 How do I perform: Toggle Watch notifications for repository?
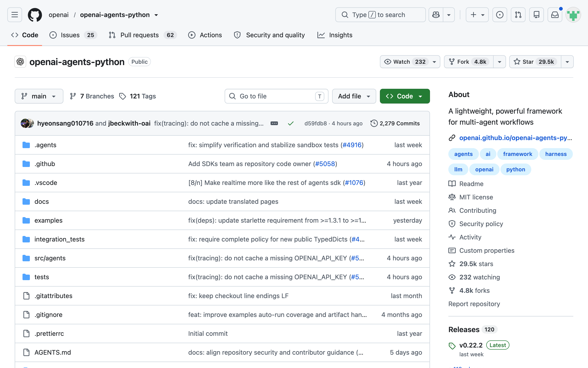(410, 62)
